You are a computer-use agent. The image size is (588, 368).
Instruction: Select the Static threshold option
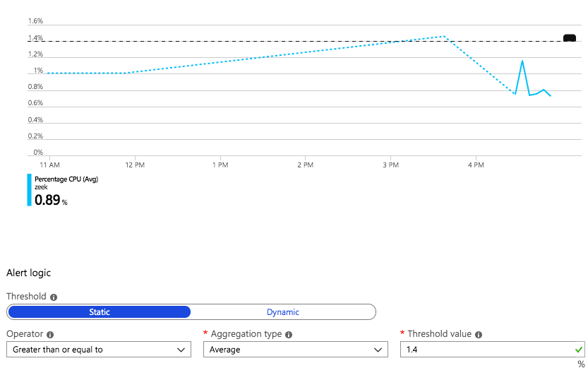[x=99, y=312]
